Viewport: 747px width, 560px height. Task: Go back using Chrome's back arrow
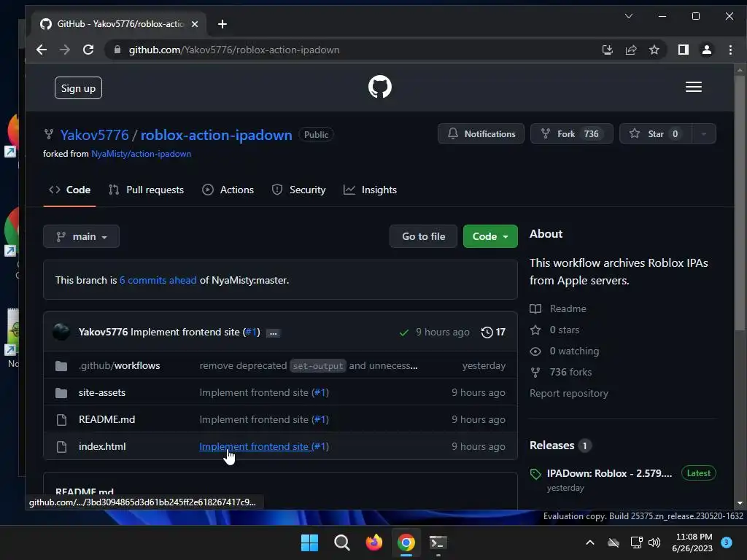[42, 50]
